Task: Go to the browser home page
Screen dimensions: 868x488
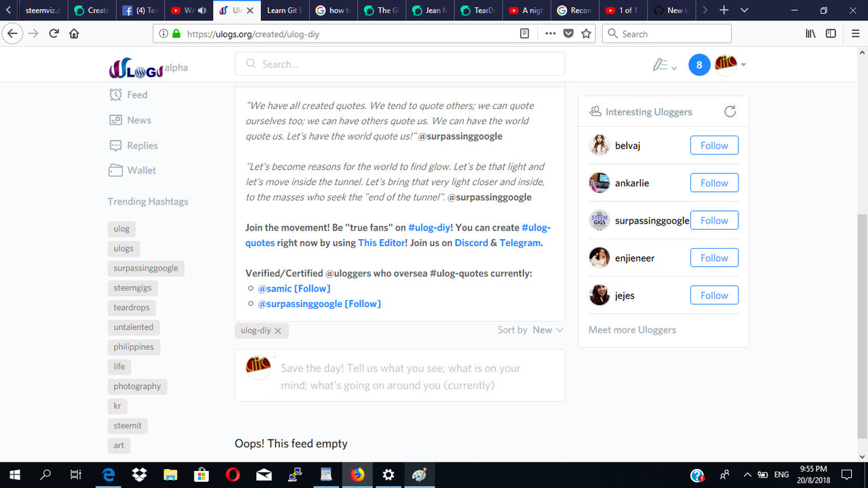Action: tap(74, 33)
